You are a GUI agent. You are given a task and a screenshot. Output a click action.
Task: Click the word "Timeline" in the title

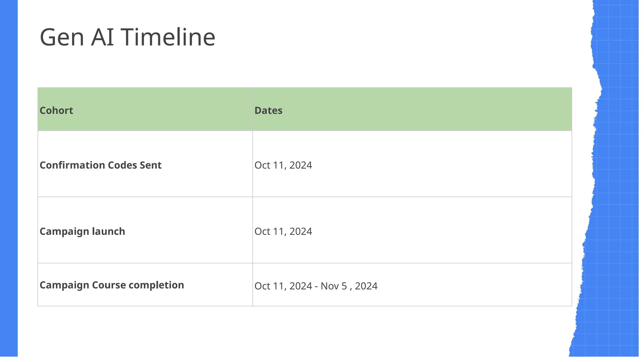[168, 37]
